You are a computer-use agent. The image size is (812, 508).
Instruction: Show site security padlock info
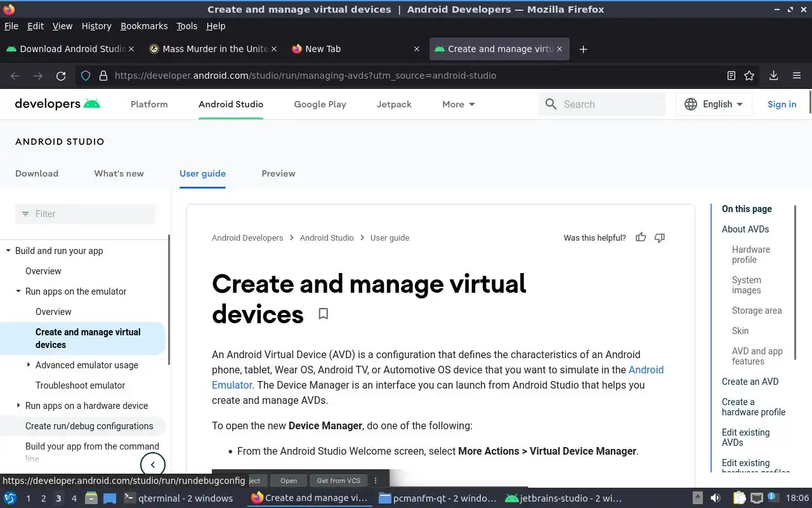(x=103, y=76)
